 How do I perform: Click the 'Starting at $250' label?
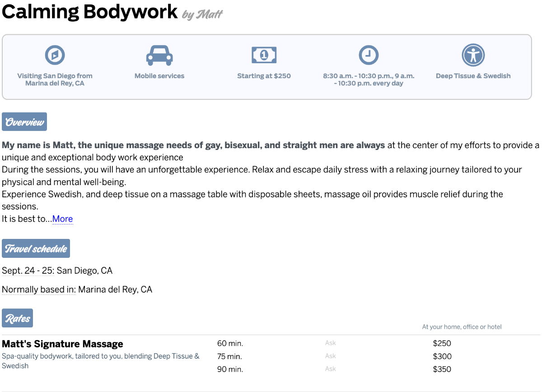(264, 76)
